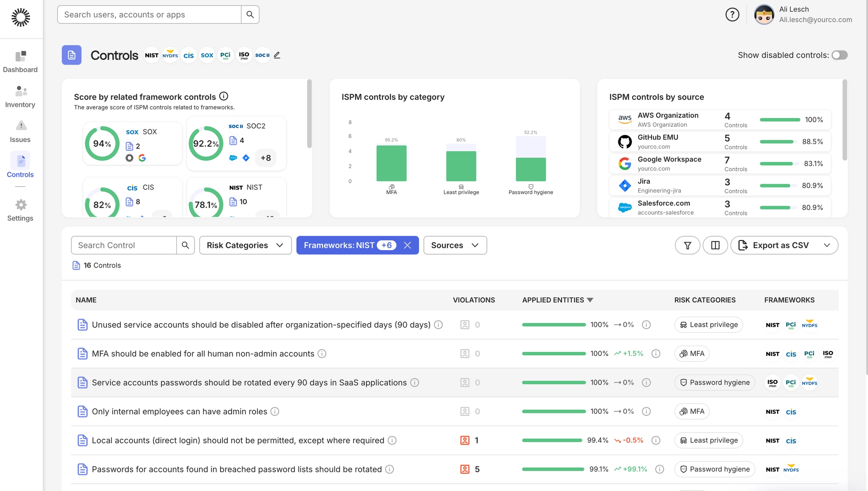The height and width of the screenshot is (491, 868).
Task: Click the NYDFS framework badge in header
Action: (x=170, y=55)
